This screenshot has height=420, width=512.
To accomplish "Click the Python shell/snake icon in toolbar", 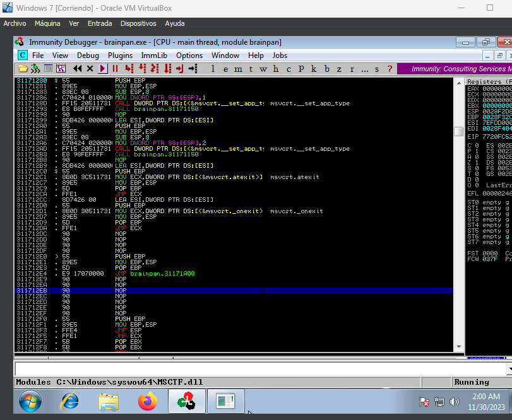I will tap(35, 69).
